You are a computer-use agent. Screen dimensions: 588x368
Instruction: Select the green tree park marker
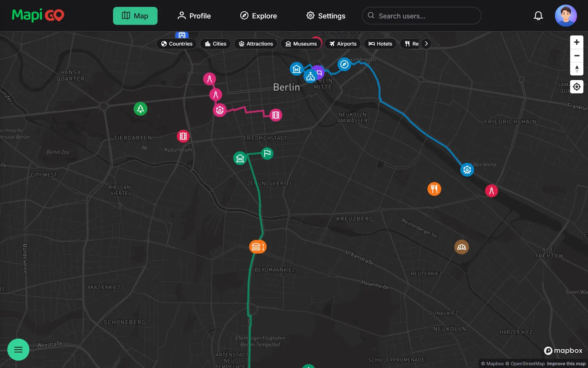click(141, 109)
